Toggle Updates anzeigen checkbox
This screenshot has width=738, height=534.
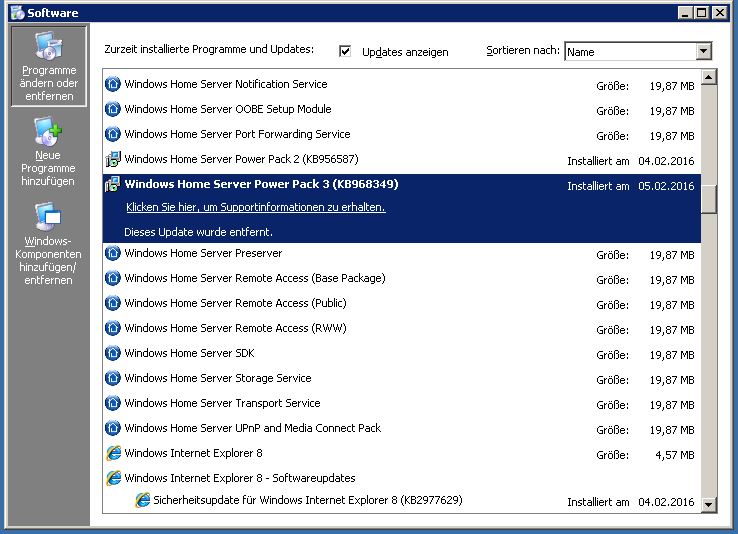(345, 51)
